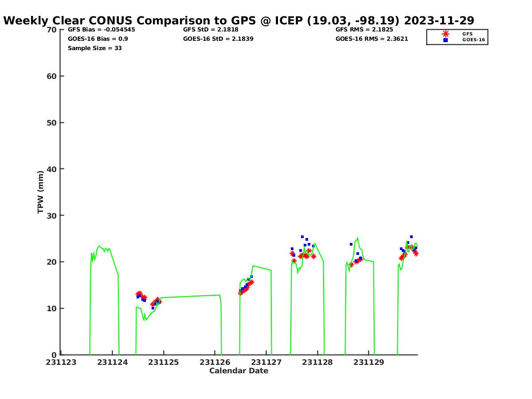The width and height of the screenshot is (532, 399).
Task: Click the 231124 x-axis tick label
Action: (113, 362)
